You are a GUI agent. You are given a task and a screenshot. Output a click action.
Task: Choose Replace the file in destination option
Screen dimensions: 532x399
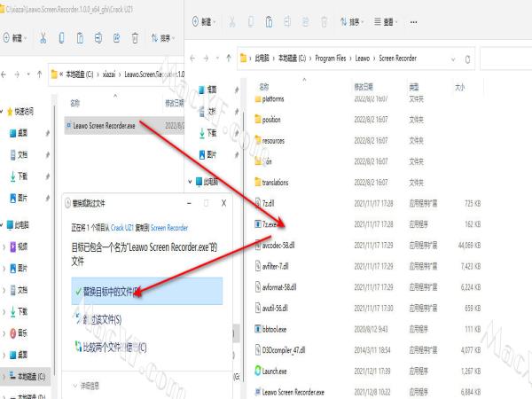[x=147, y=291]
